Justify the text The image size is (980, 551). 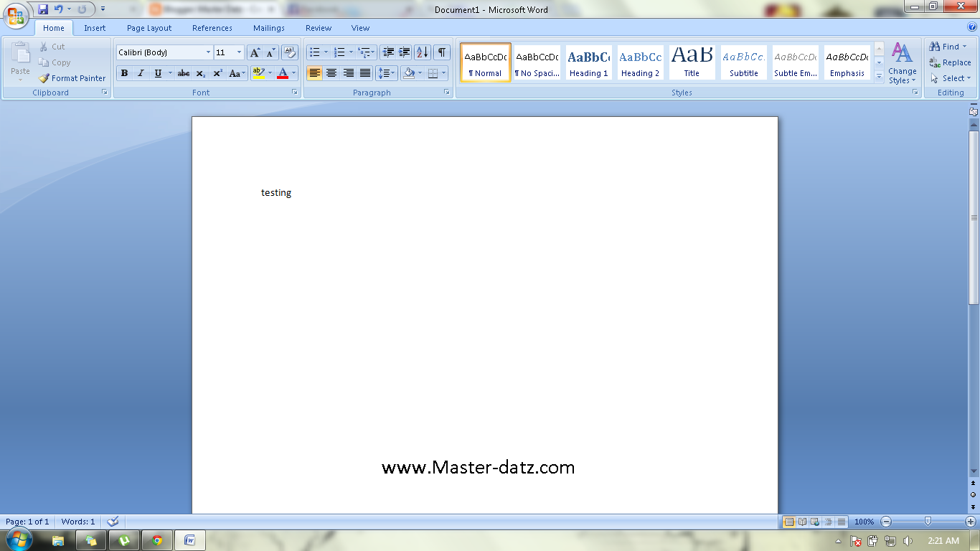365,73
